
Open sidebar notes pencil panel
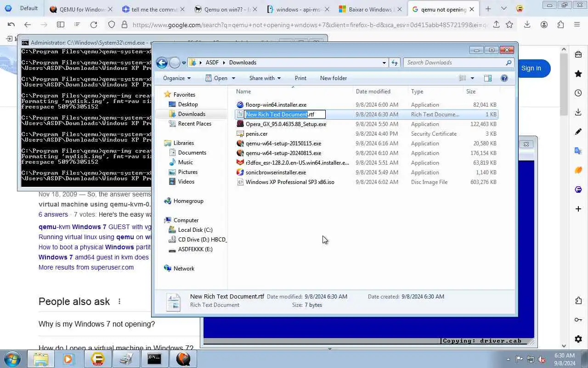(578, 132)
